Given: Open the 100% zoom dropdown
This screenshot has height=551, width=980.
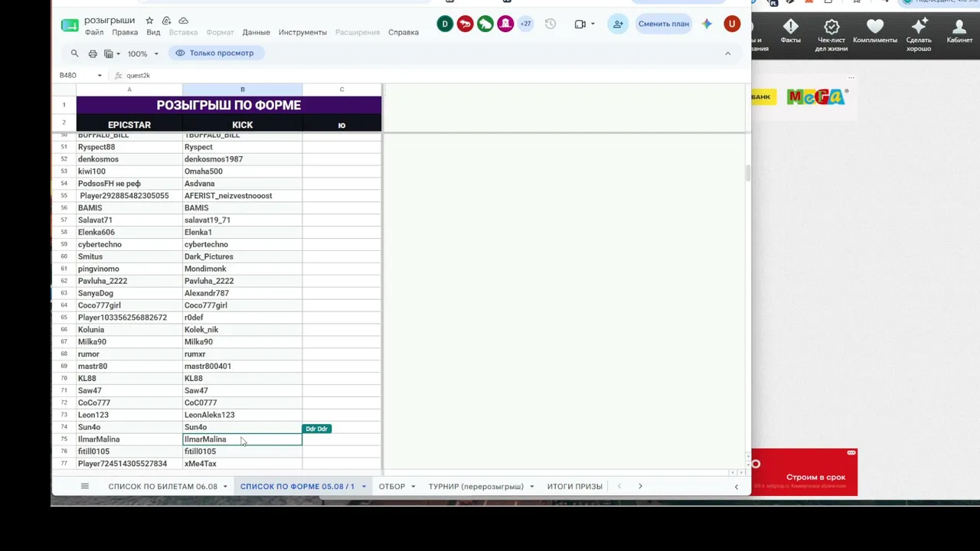Looking at the screenshot, I should 143,54.
